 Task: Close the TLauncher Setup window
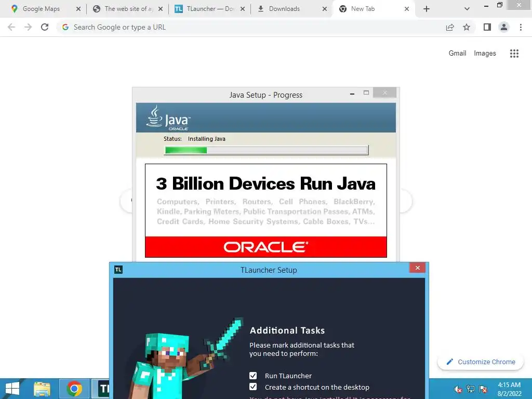click(418, 268)
